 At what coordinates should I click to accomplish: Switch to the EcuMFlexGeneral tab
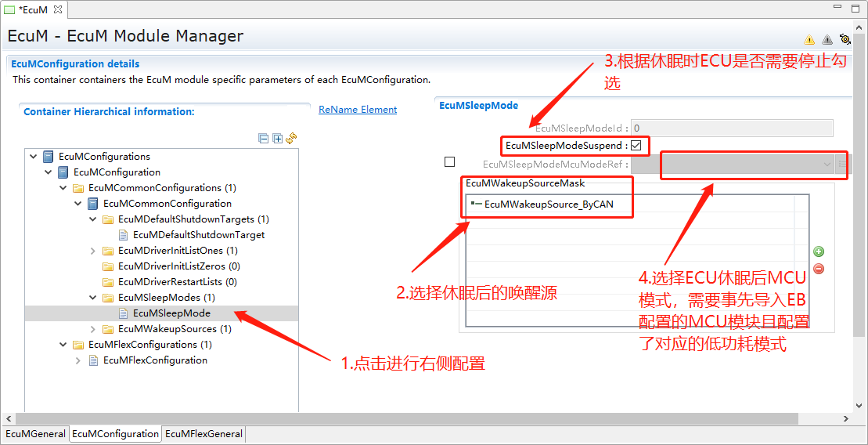(x=203, y=434)
